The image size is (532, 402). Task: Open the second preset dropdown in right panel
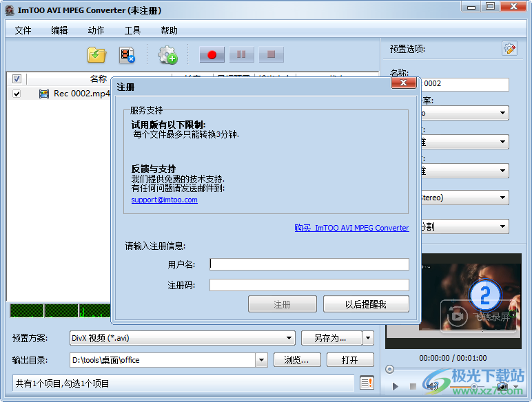(x=502, y=142)
